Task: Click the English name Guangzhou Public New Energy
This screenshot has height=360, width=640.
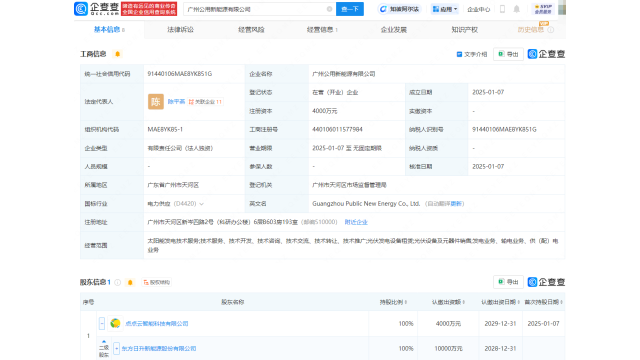Action: (366, 204)
